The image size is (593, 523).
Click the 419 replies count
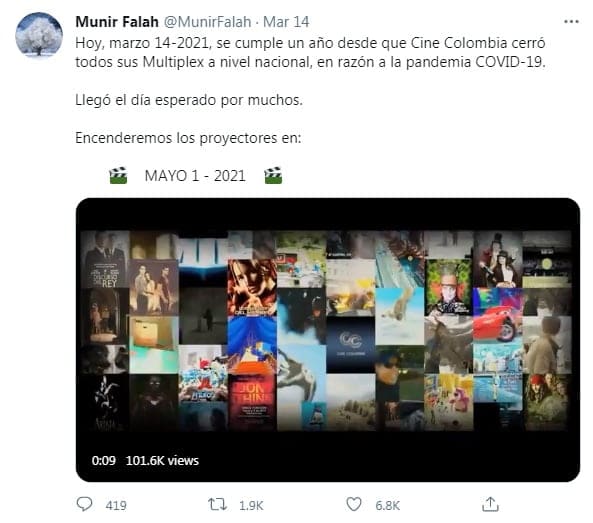coord(116,506)
